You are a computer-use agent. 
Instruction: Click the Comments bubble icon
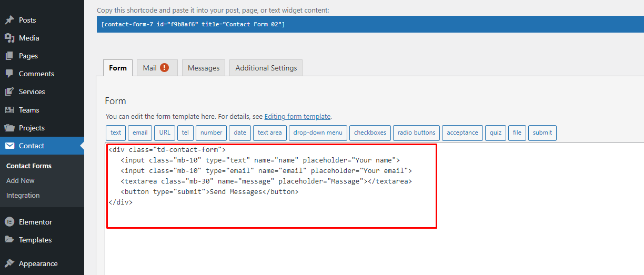[9, 74]
